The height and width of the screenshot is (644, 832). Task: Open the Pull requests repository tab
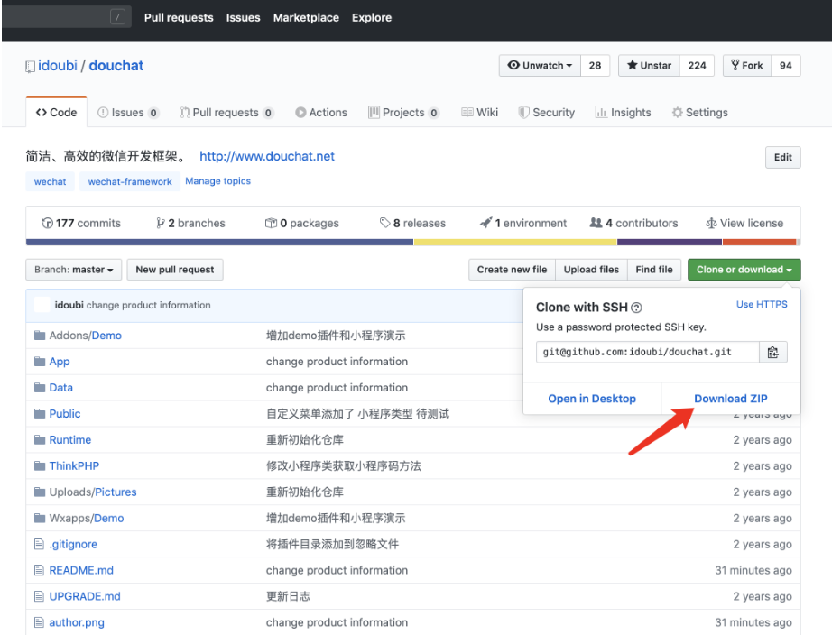pos(226,113)
